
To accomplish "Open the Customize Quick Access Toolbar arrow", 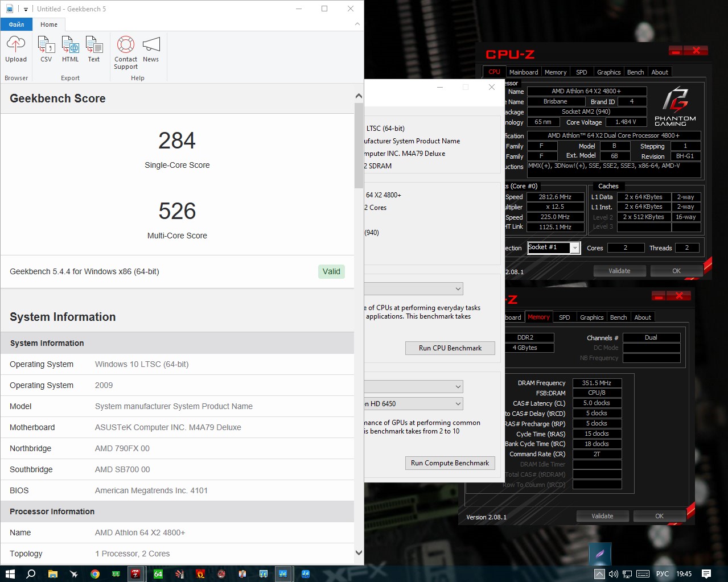I will (26, 9).
